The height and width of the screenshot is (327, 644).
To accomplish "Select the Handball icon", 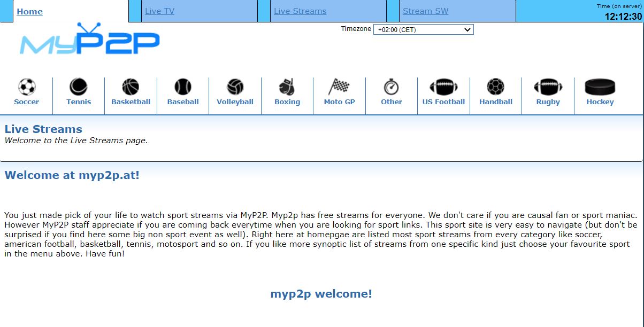I will [496, 87].
